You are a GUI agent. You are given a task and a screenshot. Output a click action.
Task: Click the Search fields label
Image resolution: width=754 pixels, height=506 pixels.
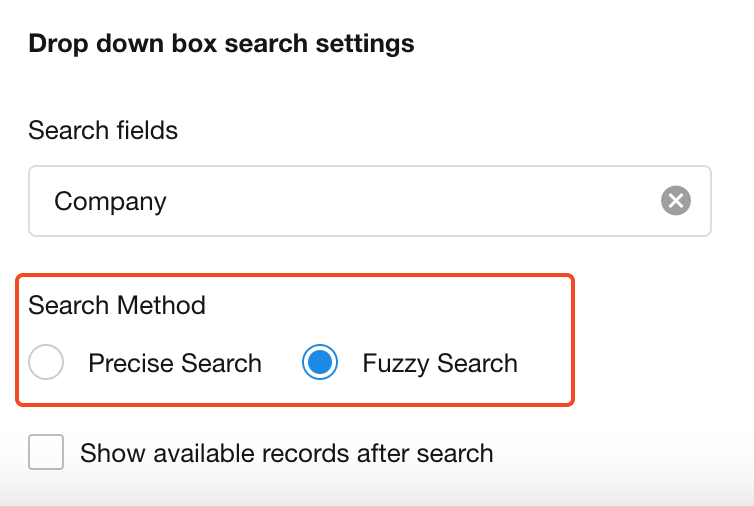point(103,130)
